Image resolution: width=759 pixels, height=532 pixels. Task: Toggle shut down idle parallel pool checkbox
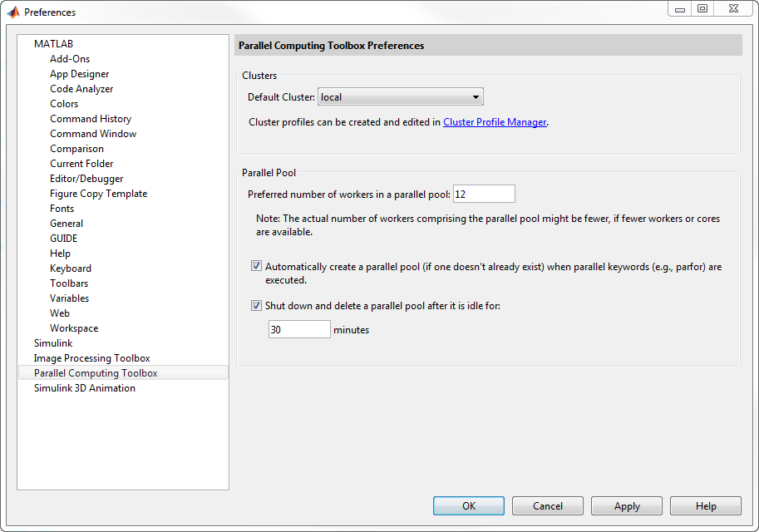pos(256,305)
